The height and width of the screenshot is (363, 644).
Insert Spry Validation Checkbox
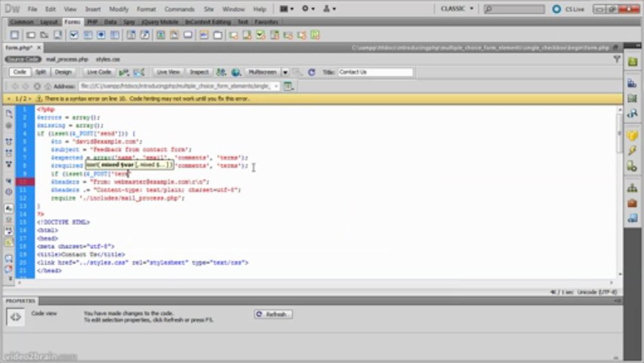tap(261, 35)
